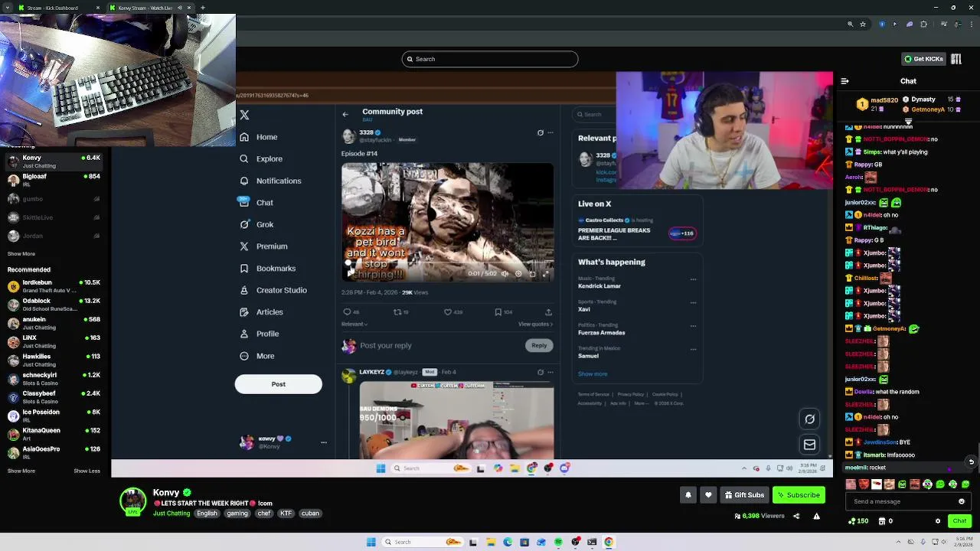Open Bookmarks in X sidebar
This screenshot has height=551, width=980.
point(268,269)
